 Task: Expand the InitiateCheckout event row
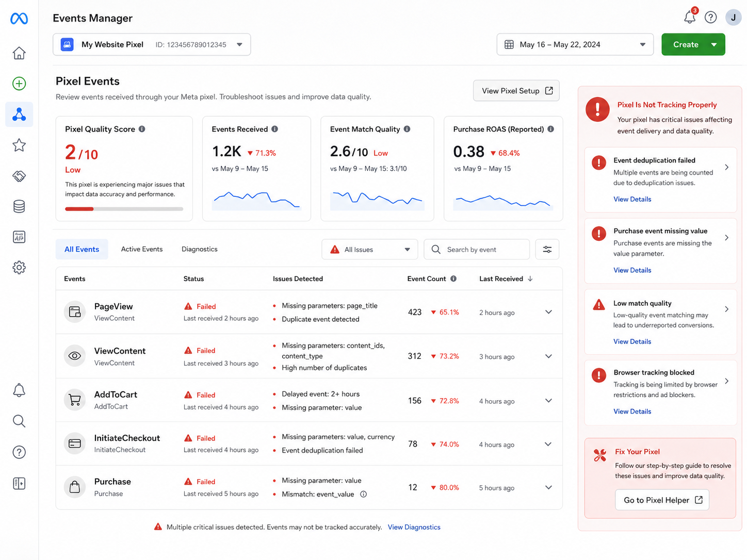(x=548, y=444)
